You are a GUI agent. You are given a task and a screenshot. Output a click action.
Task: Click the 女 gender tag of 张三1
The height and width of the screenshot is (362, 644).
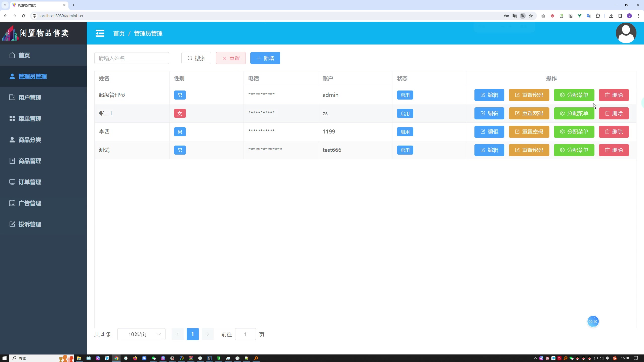coord(180,113)
